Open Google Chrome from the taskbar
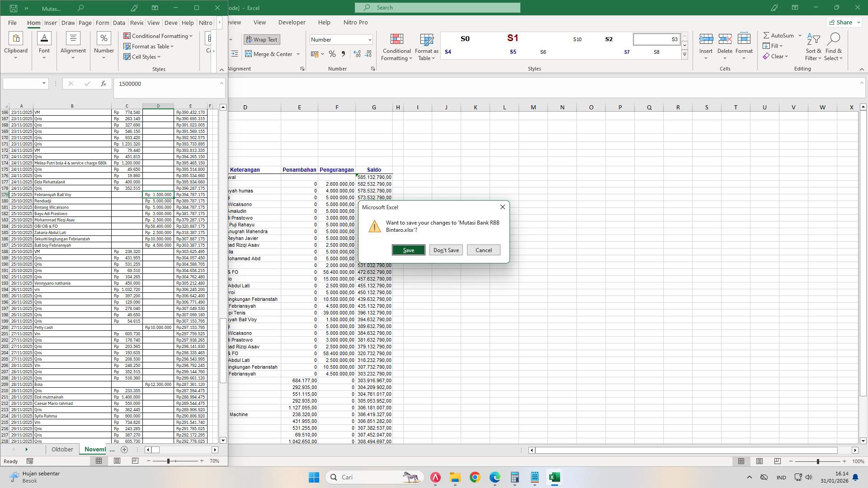 [x=474, y=477]
